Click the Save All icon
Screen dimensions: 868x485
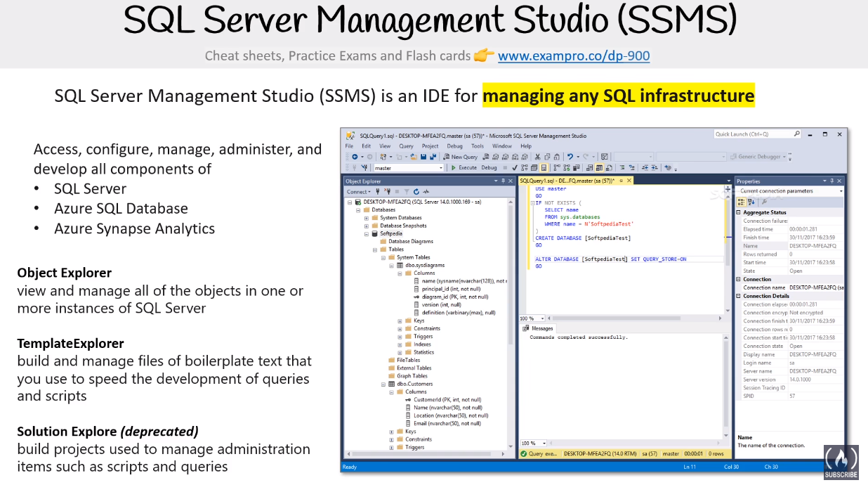(433, 157)
